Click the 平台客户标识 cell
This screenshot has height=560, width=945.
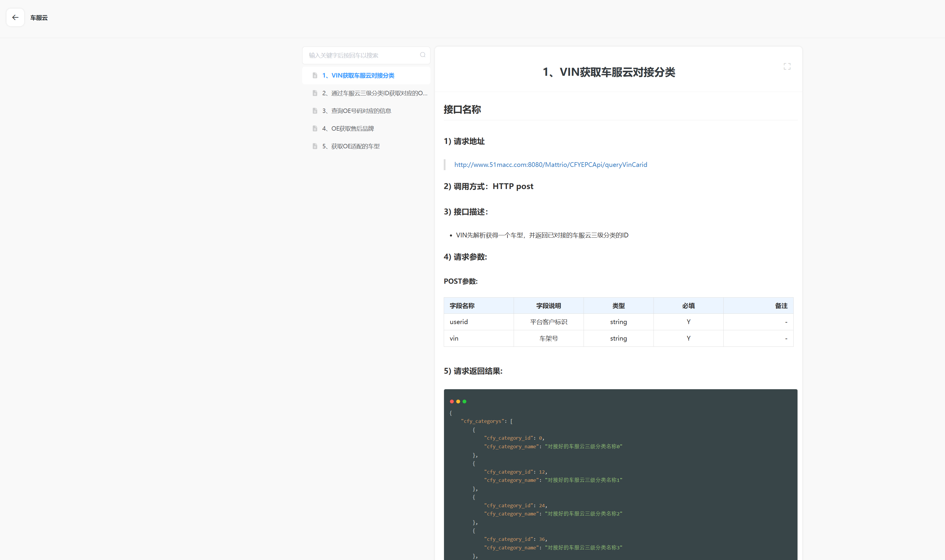point(548,322)
